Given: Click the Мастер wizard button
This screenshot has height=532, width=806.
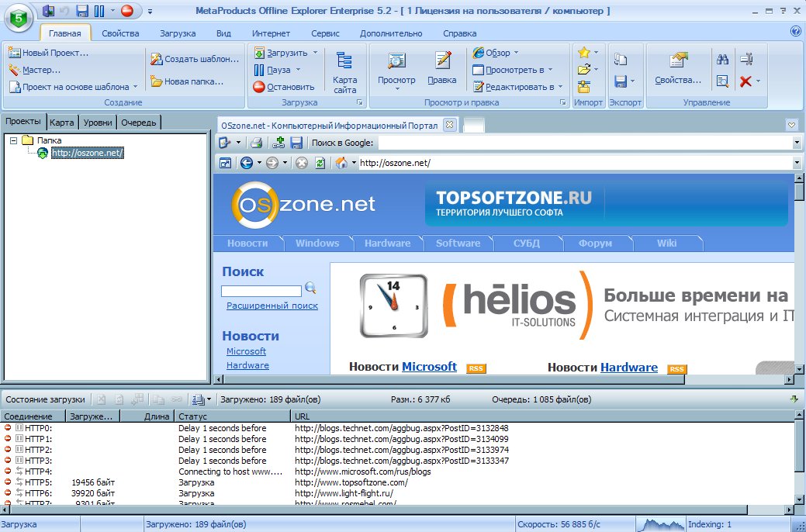Looking at the screenshot, I should click(x=34, y=69).
